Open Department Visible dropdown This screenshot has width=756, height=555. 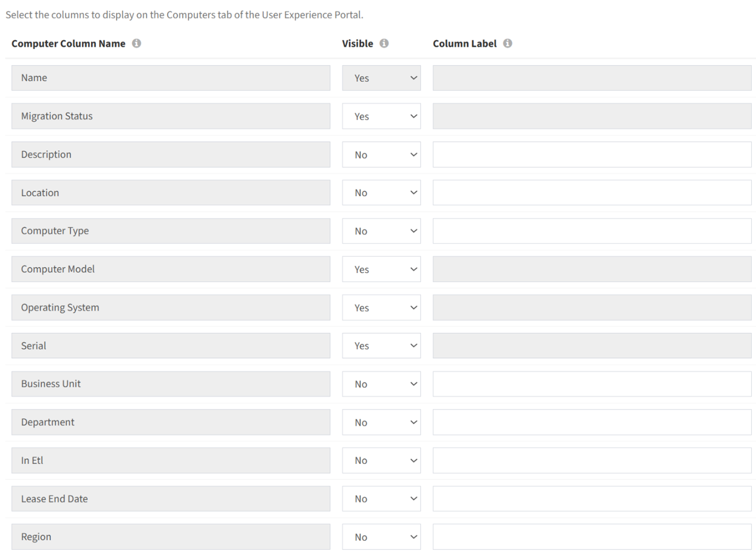pos(381,422)
